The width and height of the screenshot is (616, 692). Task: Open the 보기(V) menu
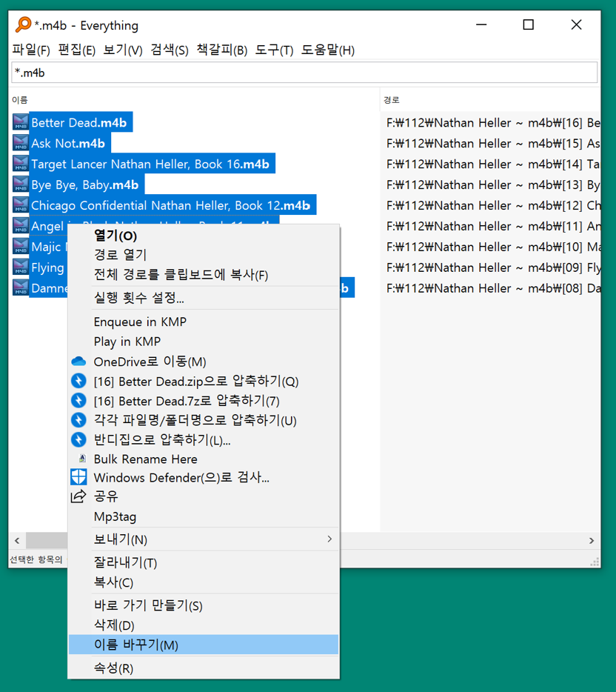pyautogui.click(x=123, y=50)
